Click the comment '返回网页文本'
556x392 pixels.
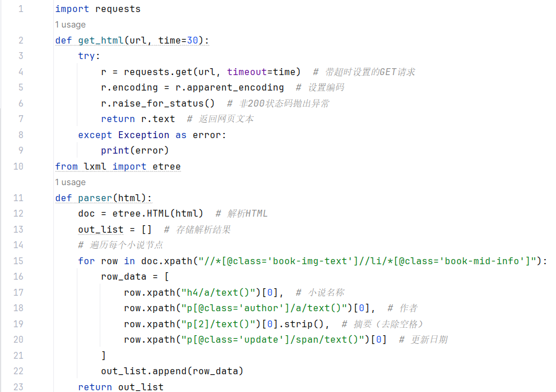(221, 119)
